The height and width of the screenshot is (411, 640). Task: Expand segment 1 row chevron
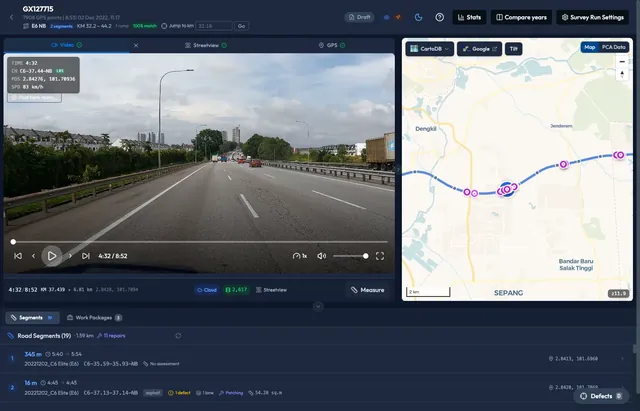622,358
